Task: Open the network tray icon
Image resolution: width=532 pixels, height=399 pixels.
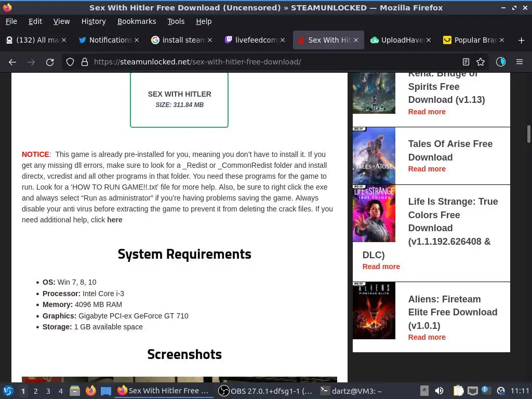Action: [x=473, y=391]
